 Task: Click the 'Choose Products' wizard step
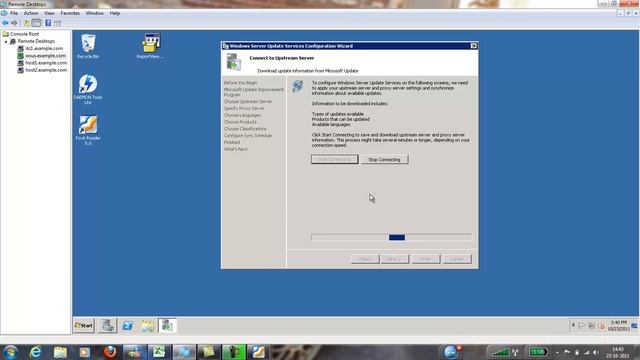point(240,122)
